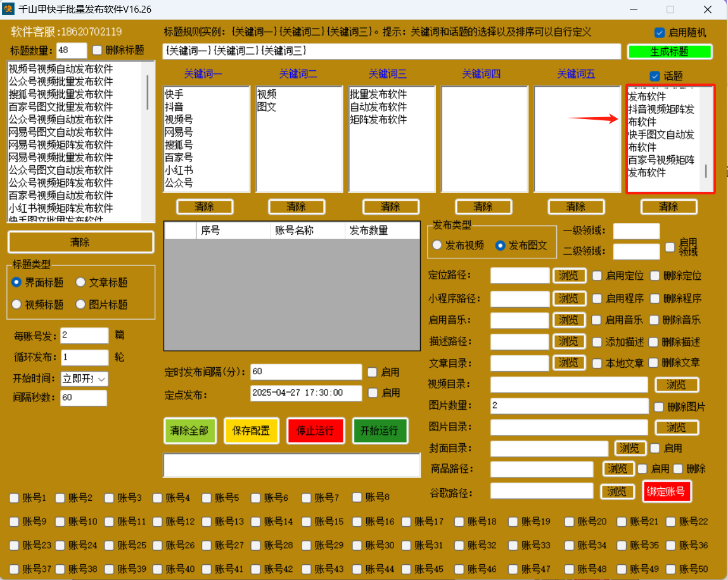Screen dimensions: 728x580
Task: Select 抖音 in the 关键词一 list
Action: (174, 106)
